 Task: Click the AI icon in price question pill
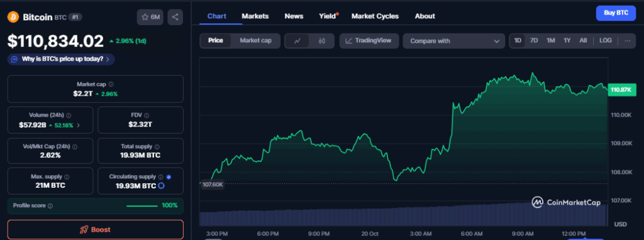tap(14, 59)
